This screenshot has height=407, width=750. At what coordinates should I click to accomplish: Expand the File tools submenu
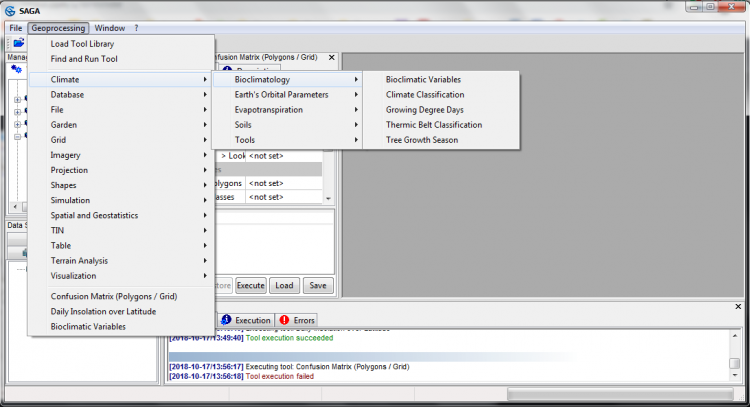click(x=121, y=110)
